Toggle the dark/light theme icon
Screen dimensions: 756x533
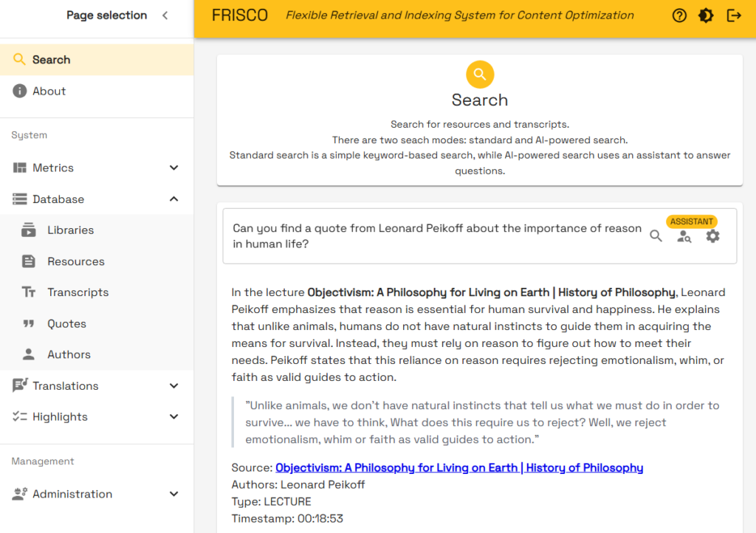[x=706, y=16]
